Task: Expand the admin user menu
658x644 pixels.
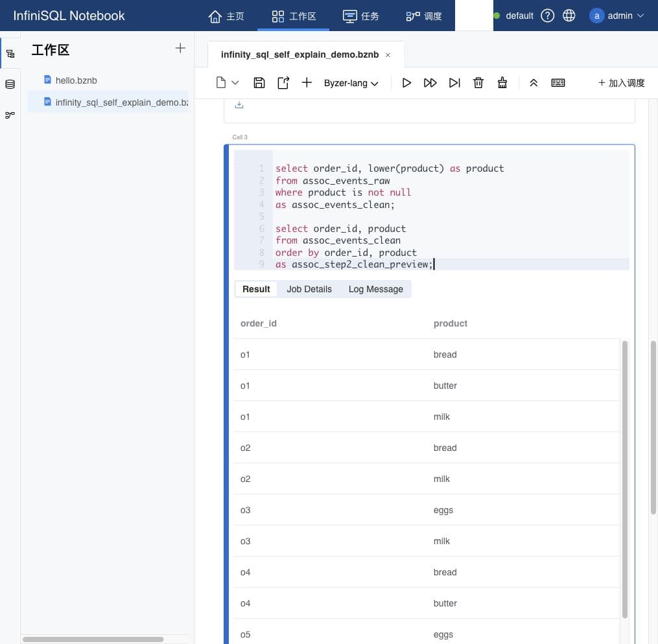Action: click(617, 16)
